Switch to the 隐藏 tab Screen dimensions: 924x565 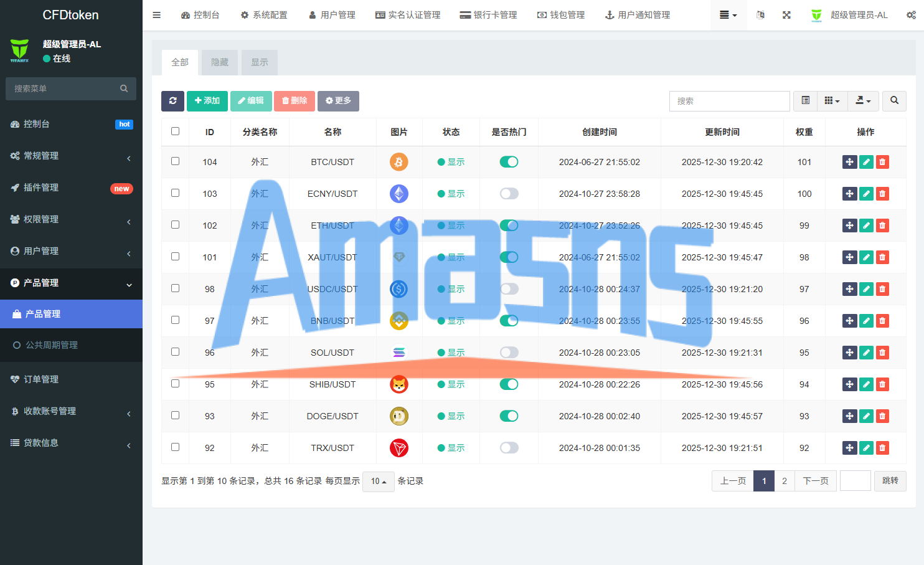(220, 62)
